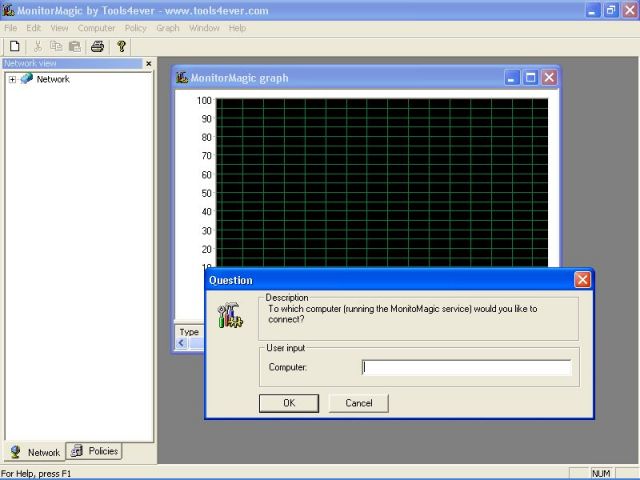The width and height of the screenshot is (640, 480).
Task: Click the black graph plot area
Action: pyautogui.click(x=382, y=182)
